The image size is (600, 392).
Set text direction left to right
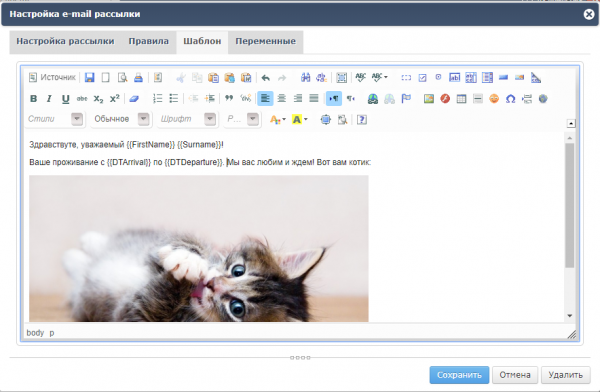tap(334, 99)
